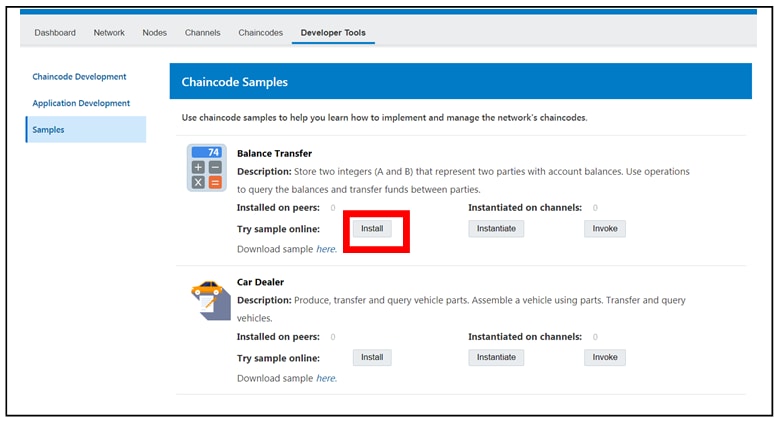Install the Car Dealer sample
The width and height of the screenshot is (779, 423).
pyautogui.click(x=372, y=357)
